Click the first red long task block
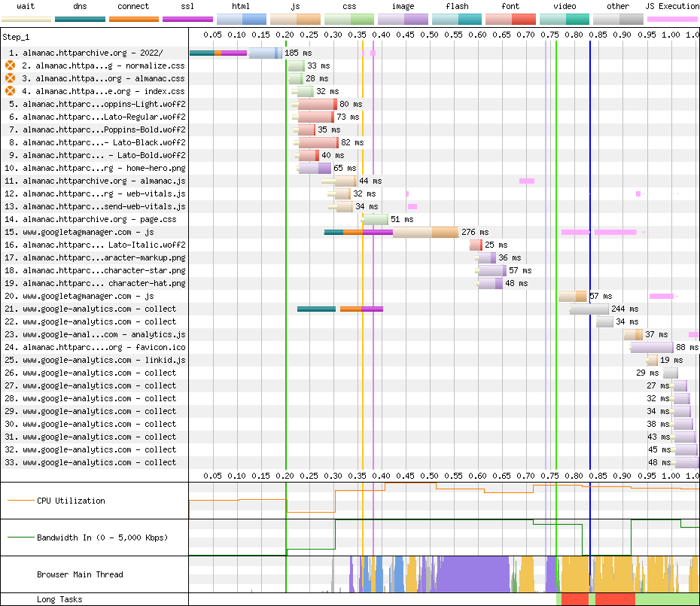 tap(574, 599)
